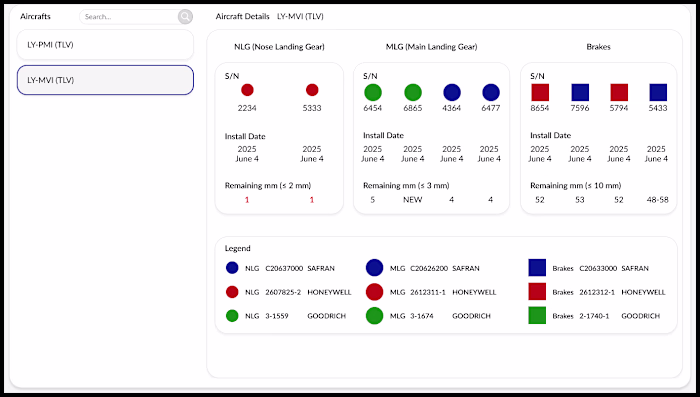The height and width of the screenshot is (397, 700).
Task: Click legend part number 2-1740-1
Action: (x=594, y=316)
